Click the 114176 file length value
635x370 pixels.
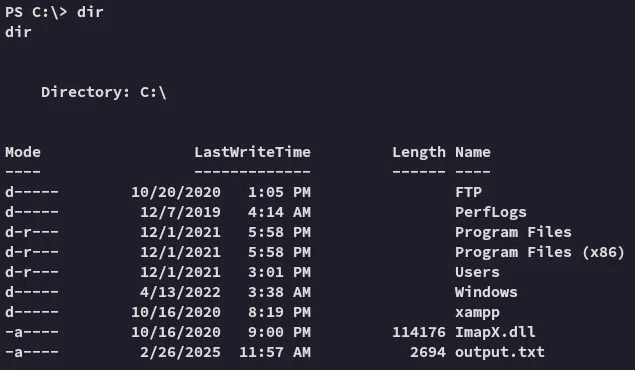point(419,332)
